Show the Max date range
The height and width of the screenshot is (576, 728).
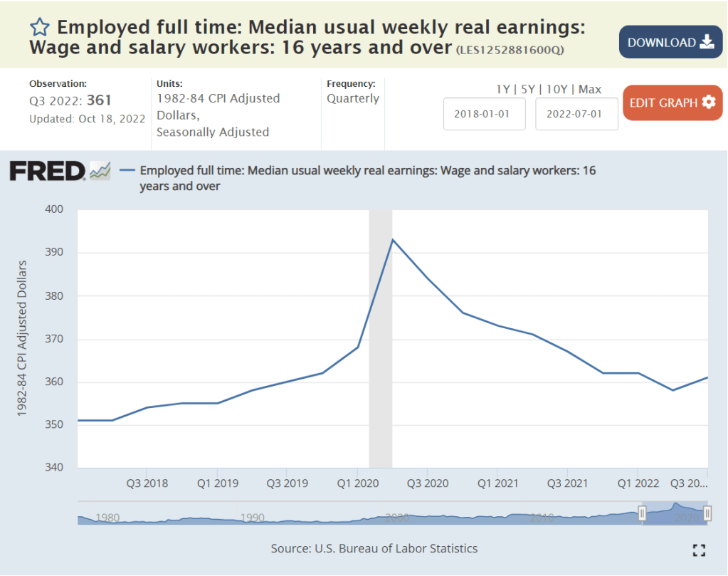pos(589,89)
